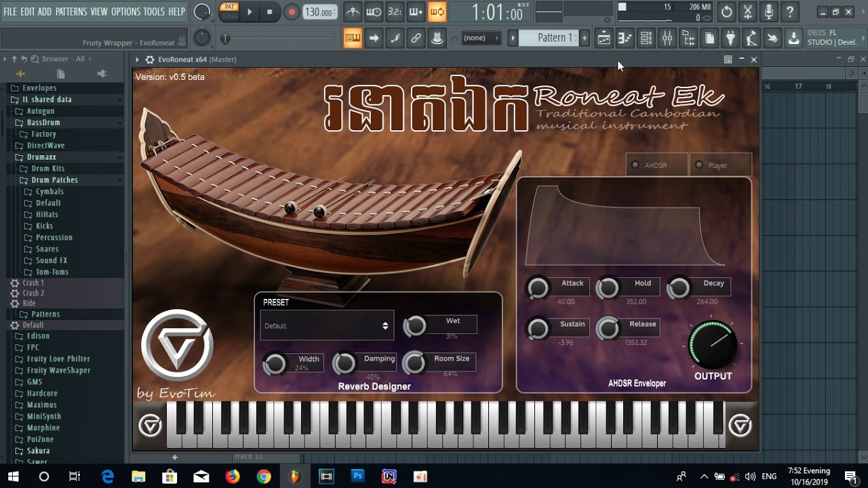Add new pattern with plus button

point(585,38)
